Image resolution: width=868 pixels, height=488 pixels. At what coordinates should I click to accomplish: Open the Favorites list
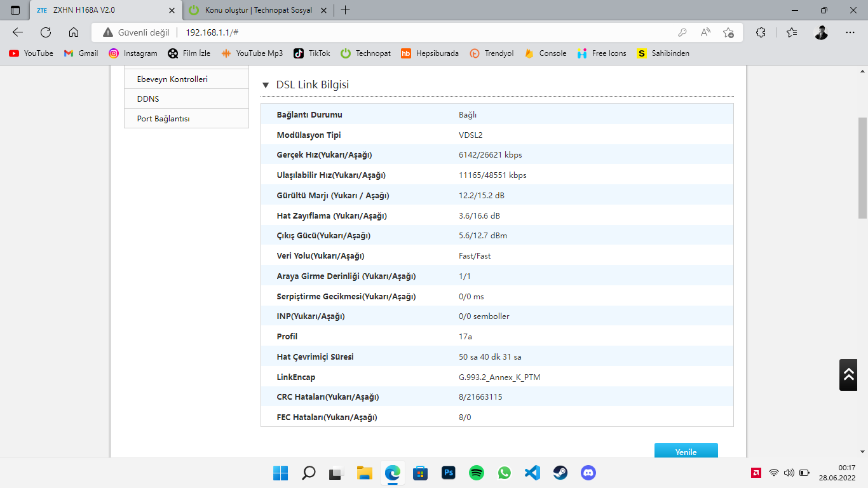(x=791, y=32)
